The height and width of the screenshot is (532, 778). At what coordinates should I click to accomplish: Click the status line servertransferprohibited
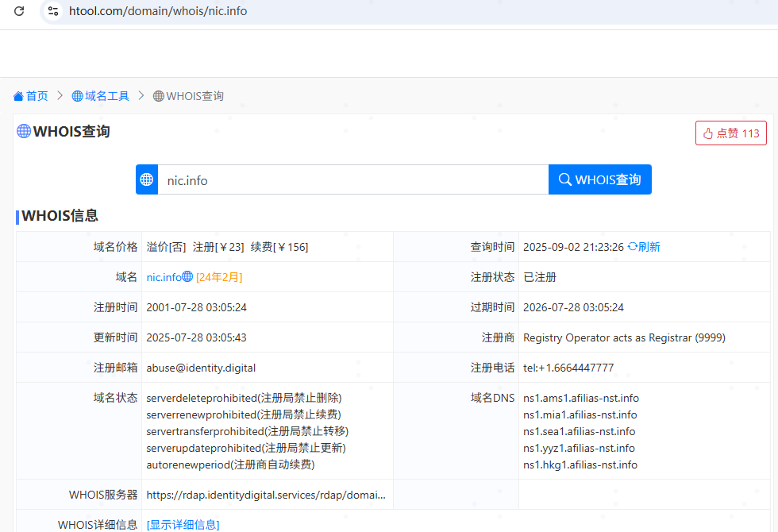click(x=248, y=431)
